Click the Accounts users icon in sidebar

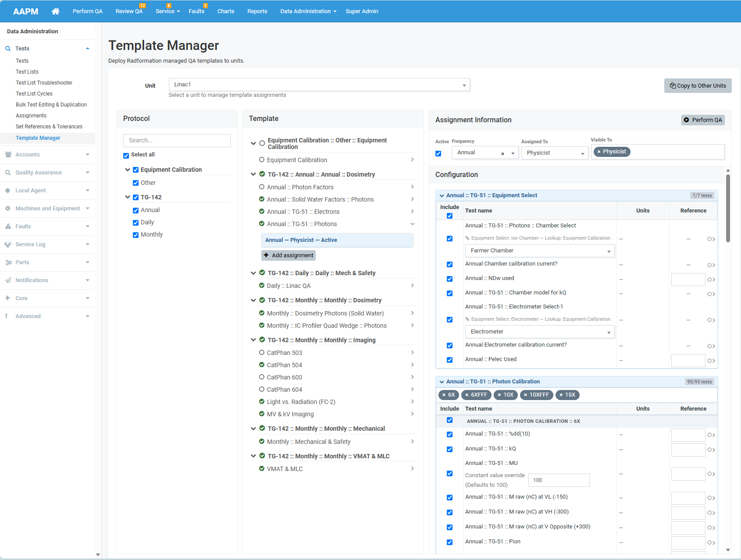(x=8, y=154)
